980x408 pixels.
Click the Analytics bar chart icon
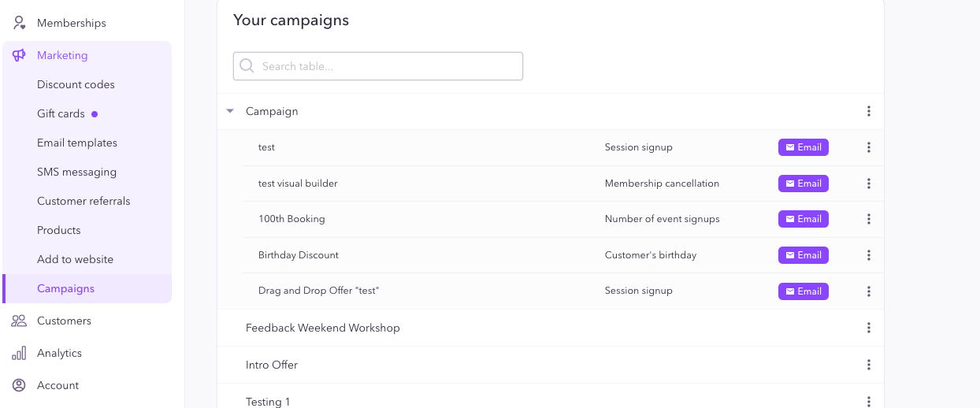point(19,353)
